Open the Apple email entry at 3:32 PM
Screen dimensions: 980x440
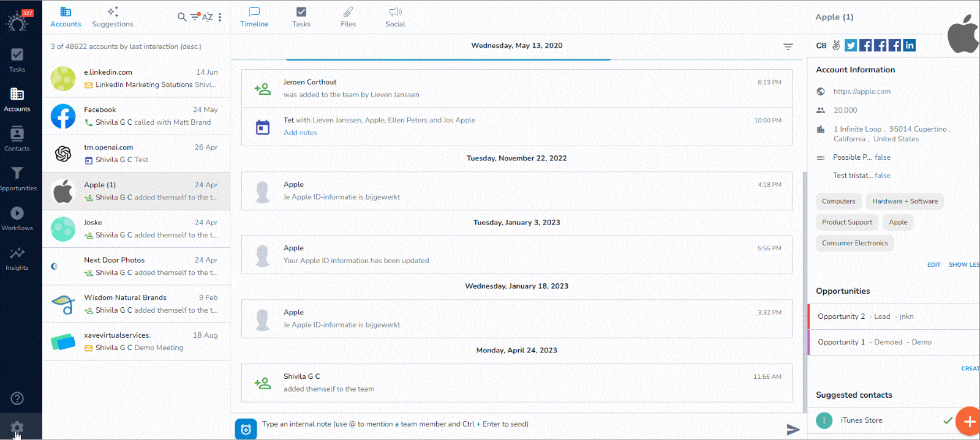click(516, 319)
